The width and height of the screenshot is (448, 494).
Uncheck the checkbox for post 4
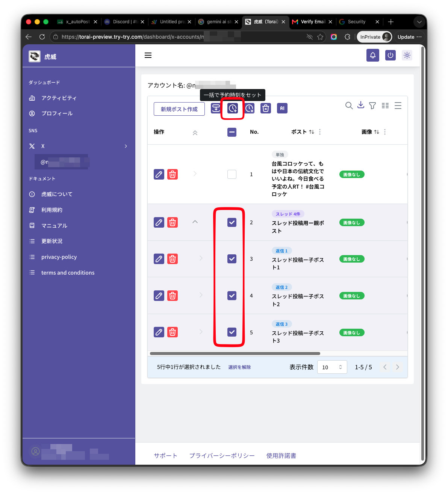click(232, 296)
